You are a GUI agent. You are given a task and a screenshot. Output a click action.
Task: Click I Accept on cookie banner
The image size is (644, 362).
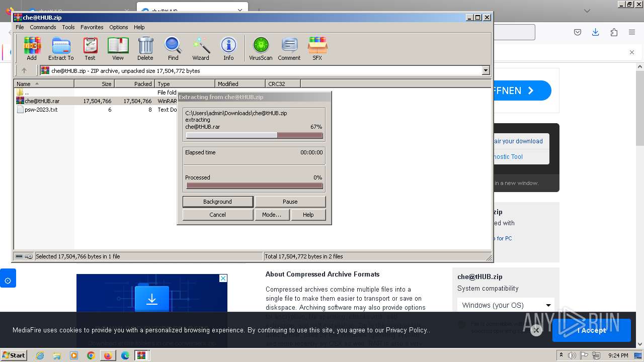(x=592, y=330)
